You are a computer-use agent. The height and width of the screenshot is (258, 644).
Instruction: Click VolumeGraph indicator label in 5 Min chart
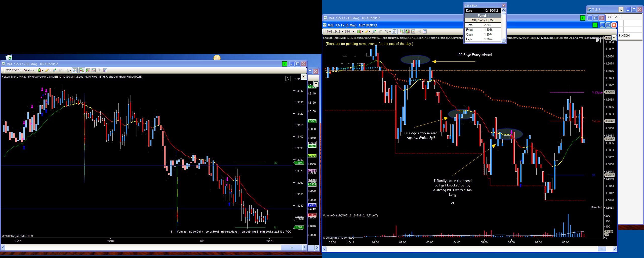click(350, 215)
